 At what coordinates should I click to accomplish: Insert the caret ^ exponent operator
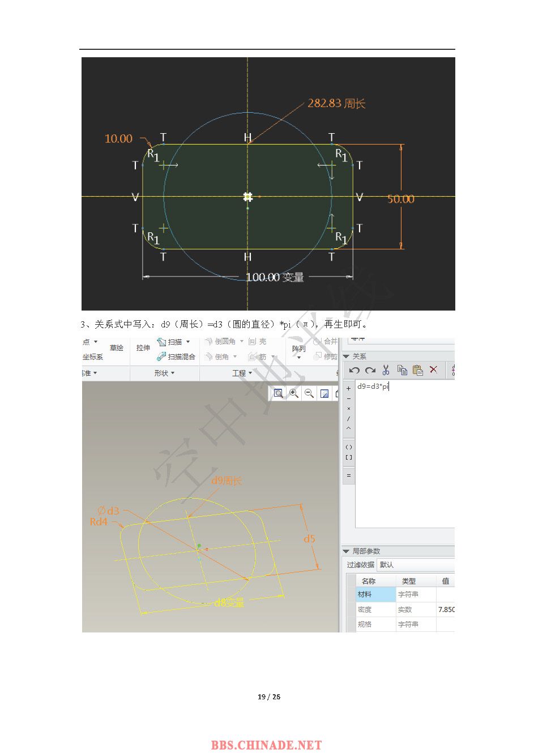[348, 428]
